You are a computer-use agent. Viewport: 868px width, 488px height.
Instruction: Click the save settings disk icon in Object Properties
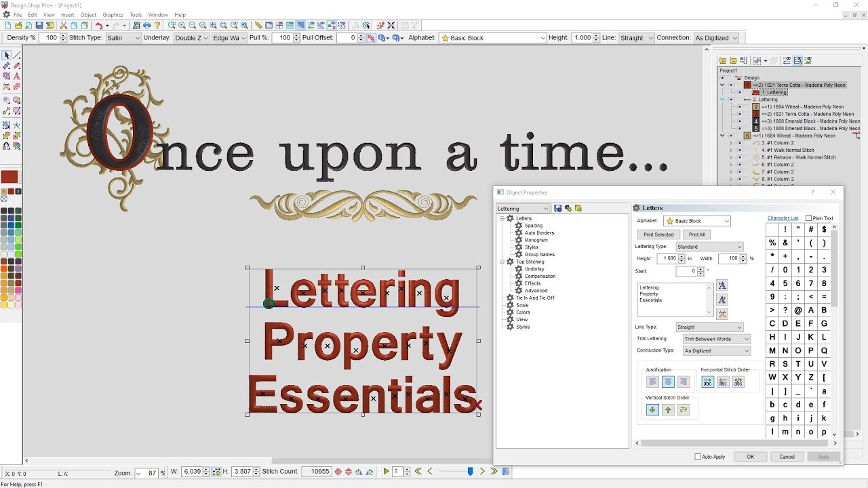(x=557, y=208)
